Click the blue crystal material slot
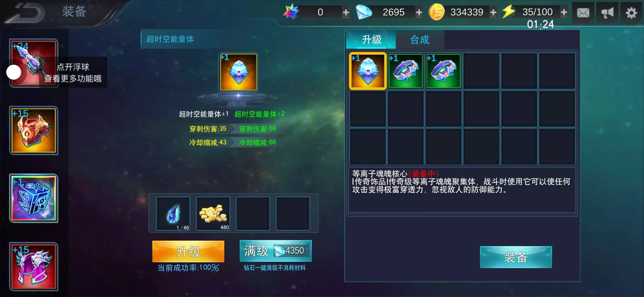This screenshot has height=297, width=644. click(x=173, y=213)
